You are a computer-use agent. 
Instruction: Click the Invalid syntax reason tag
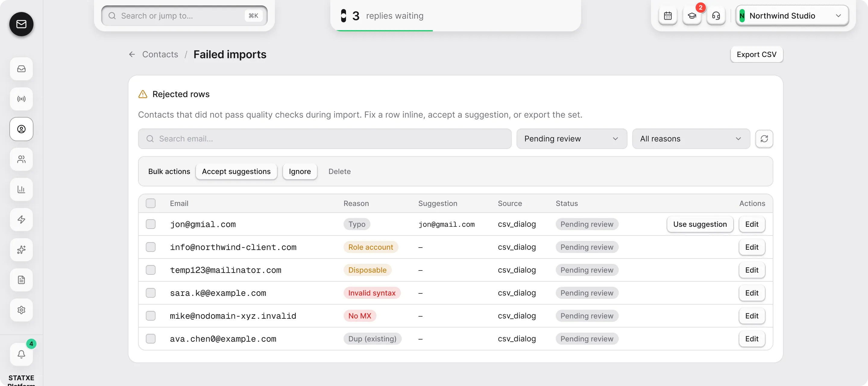point(372,293)
